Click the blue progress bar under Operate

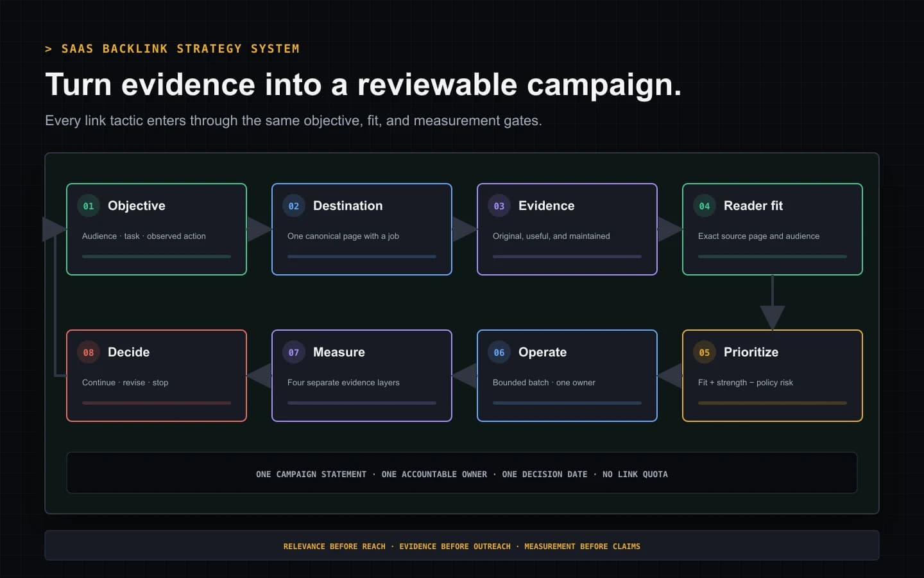click(x=567, y=403)
